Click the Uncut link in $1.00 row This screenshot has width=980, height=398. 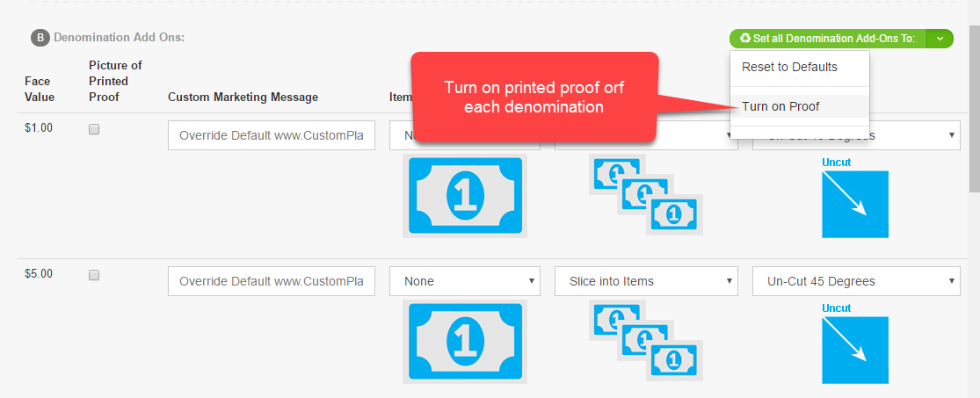pyautogui.click(x=836, y=163)
